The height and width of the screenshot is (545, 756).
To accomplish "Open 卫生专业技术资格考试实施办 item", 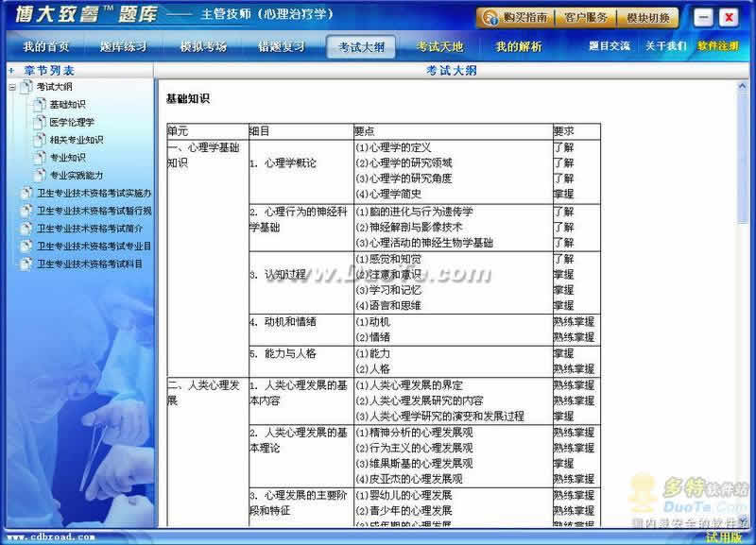I will pyautogui.click(x=94, y=194).
